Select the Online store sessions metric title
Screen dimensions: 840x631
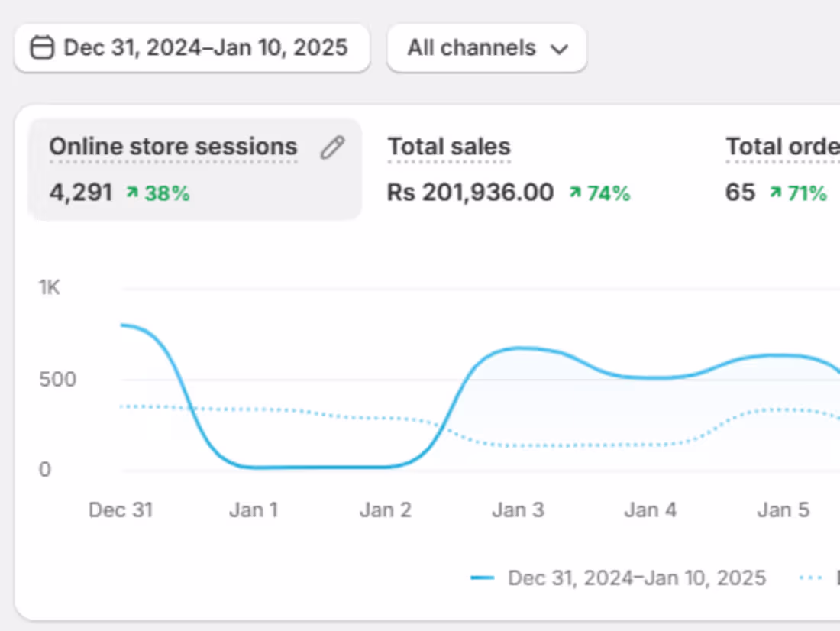pyautogui.click(x=173, y=147)
